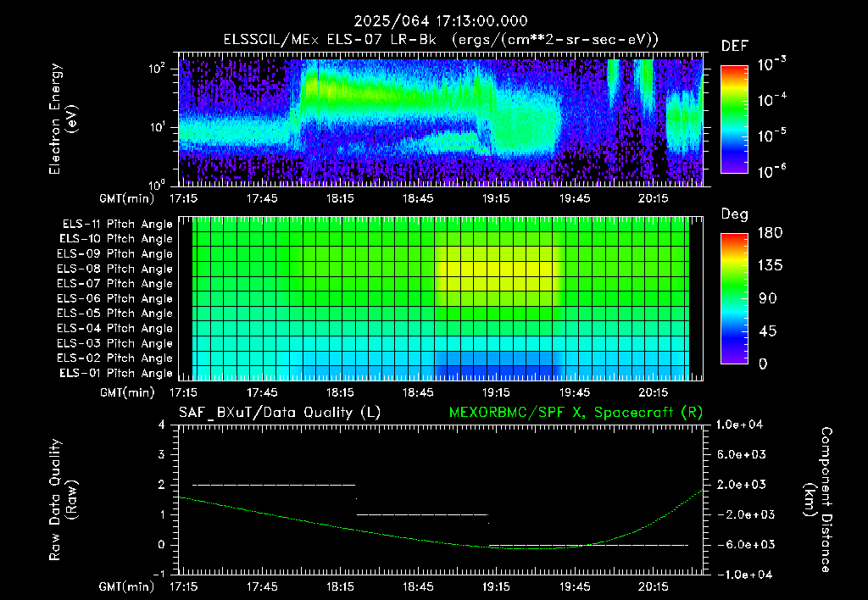Click the 6.0e+03 right axis label
868x600 pixels.
click(x=742, y=455)
